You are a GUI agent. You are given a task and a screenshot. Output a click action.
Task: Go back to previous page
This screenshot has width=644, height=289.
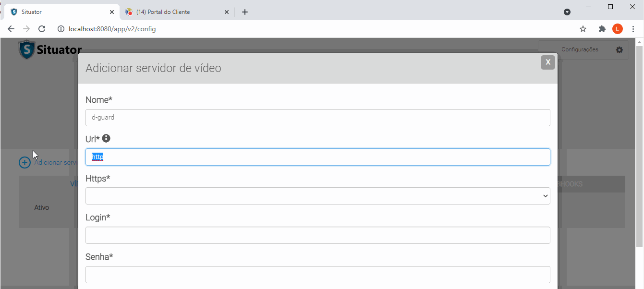click(x=11, y=29)
